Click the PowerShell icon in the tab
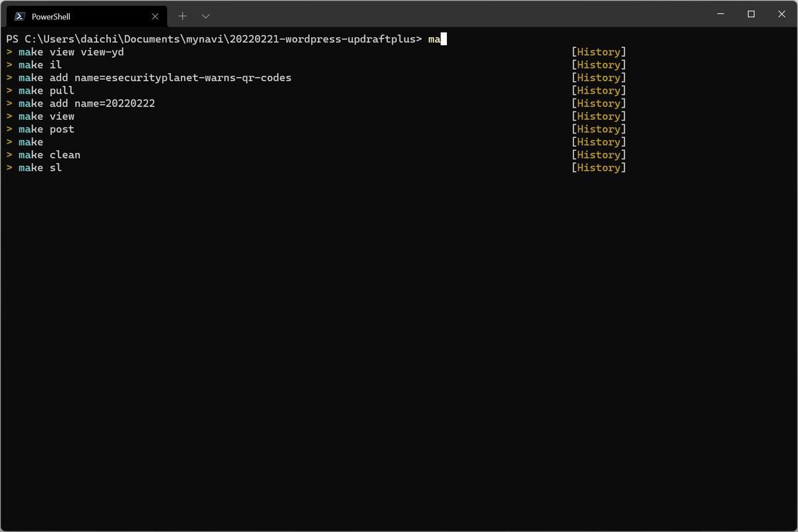Viewport: 798px width, 532px height. [x=20, y=17]
